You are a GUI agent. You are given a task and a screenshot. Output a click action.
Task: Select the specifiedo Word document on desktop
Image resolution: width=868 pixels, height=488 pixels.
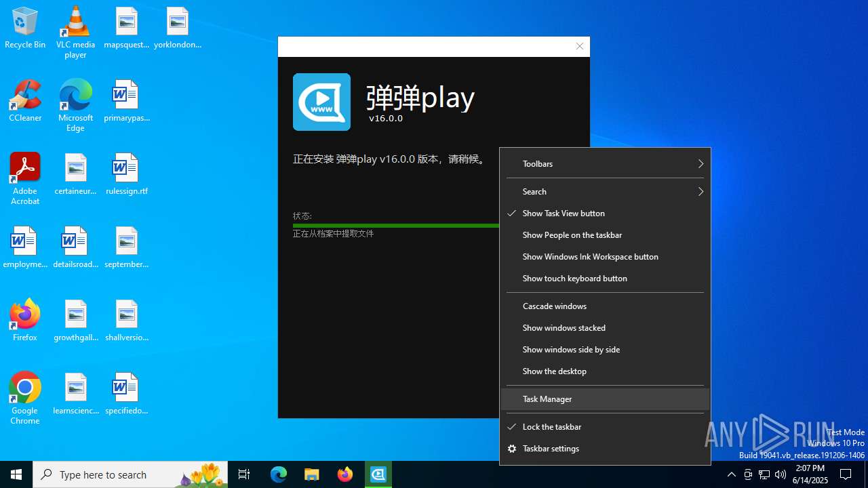pyautogui.click(x=126, y=394)
